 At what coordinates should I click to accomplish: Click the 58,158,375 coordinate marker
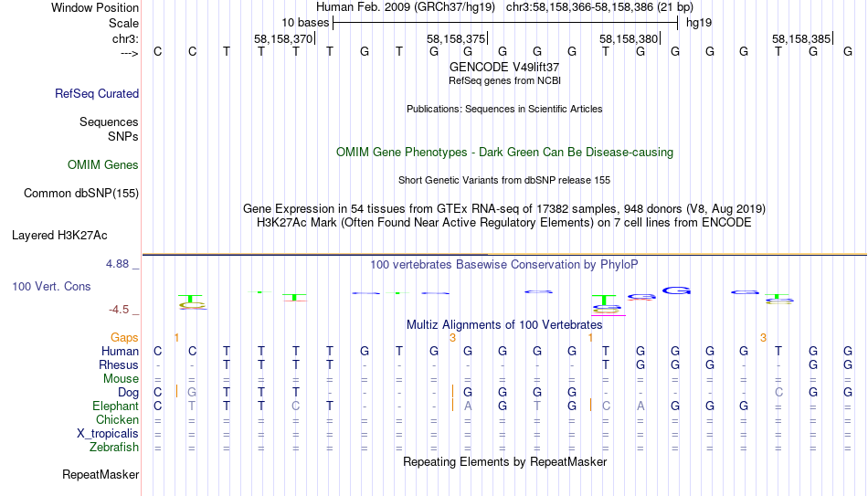456,38
